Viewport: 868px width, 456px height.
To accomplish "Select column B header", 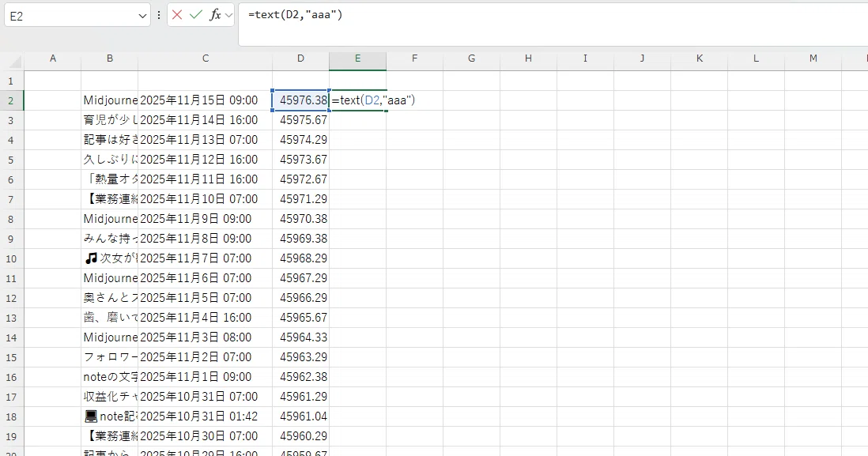I will (110, 58).
